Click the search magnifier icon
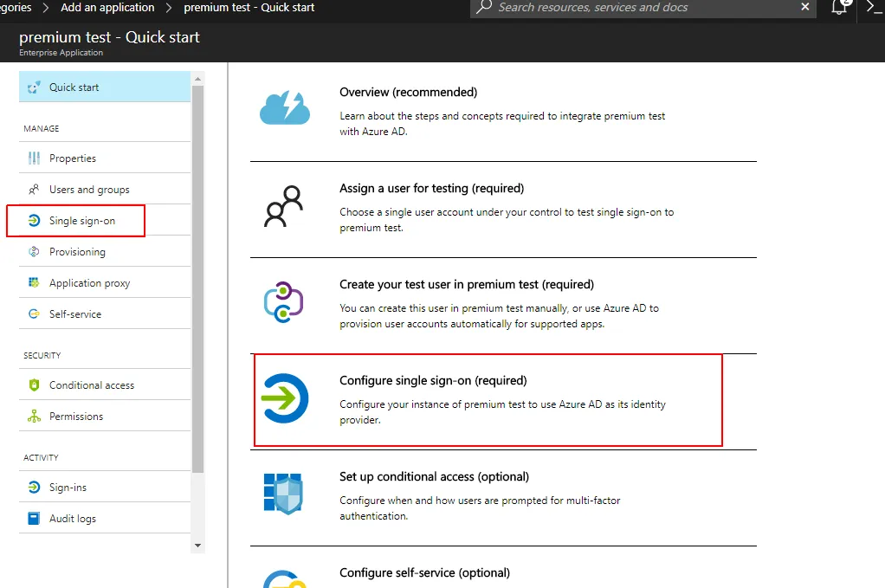Screen dimensions: 885x588 coord(484,7)
